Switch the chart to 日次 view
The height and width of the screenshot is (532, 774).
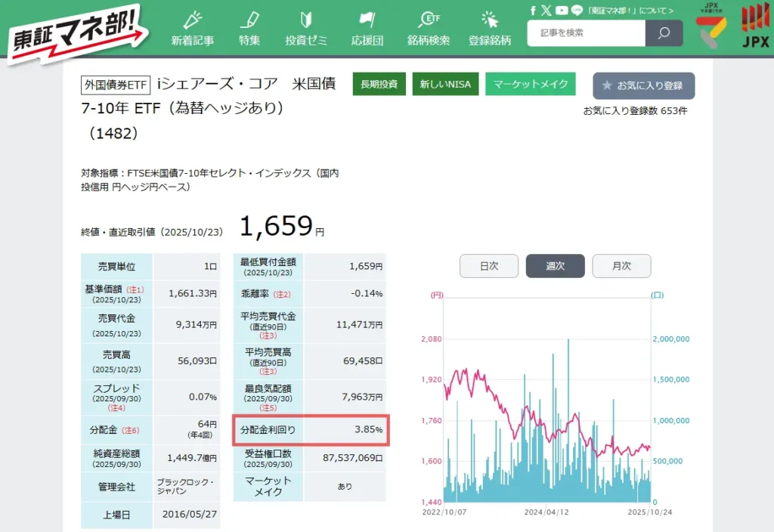[x=488, y=266]
